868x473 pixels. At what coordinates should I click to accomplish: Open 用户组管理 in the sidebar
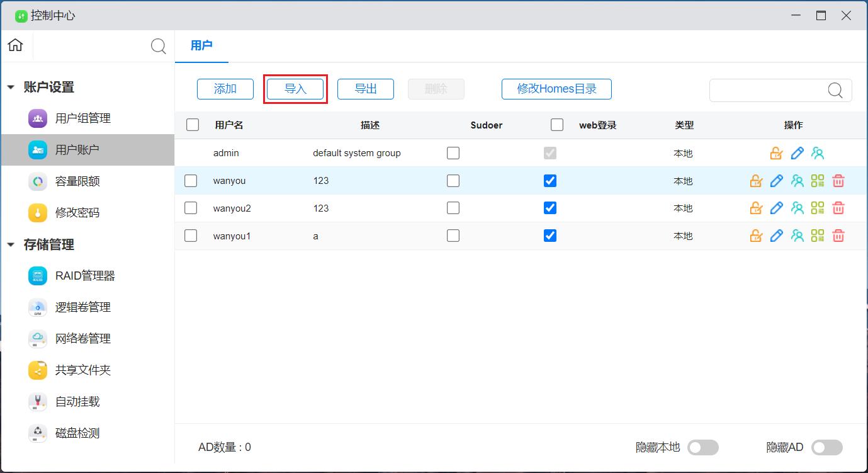pos(82,118)
